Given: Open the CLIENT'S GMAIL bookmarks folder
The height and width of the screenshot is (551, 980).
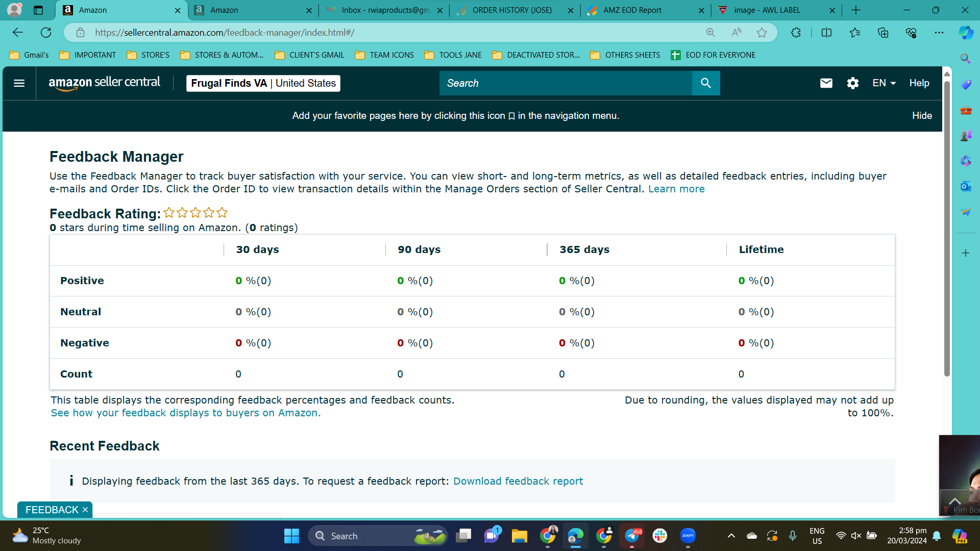Looking at the screenshot, I should (309, 55).
